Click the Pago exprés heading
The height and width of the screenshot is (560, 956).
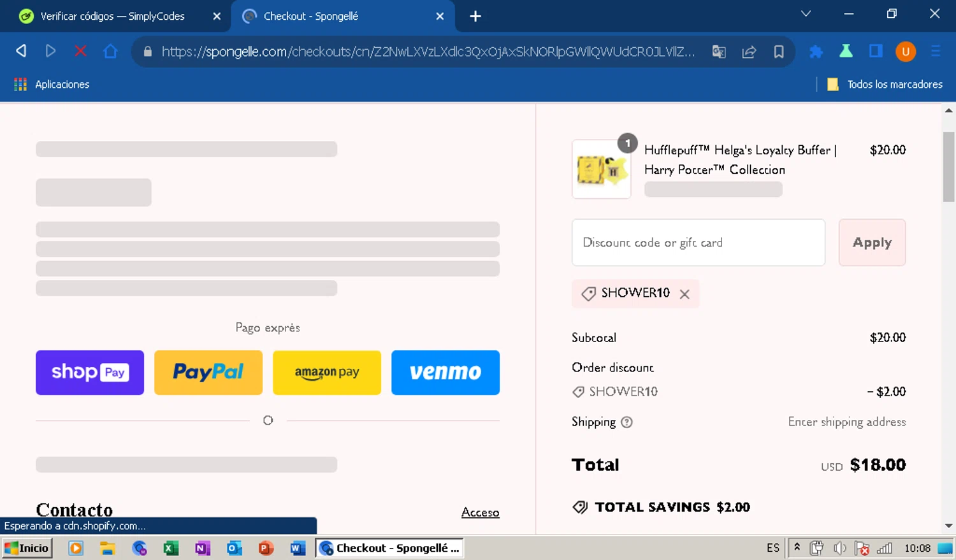pyautogui.click(x=268, y=327)
